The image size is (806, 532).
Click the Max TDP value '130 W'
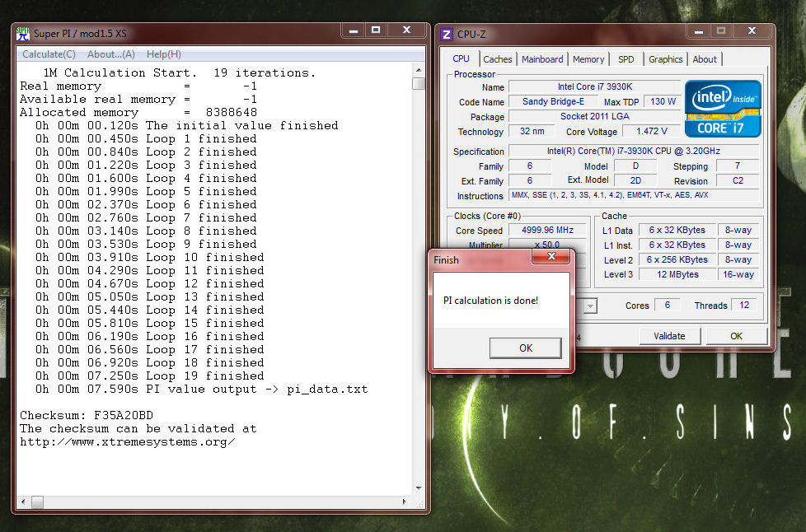[663, 101]
